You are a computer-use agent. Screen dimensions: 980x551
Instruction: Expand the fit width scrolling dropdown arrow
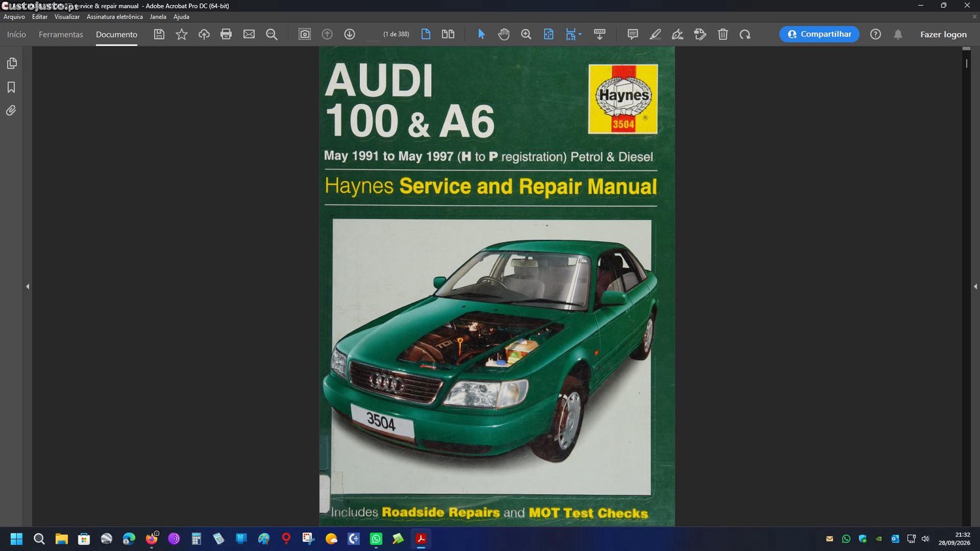pos(580,35)
